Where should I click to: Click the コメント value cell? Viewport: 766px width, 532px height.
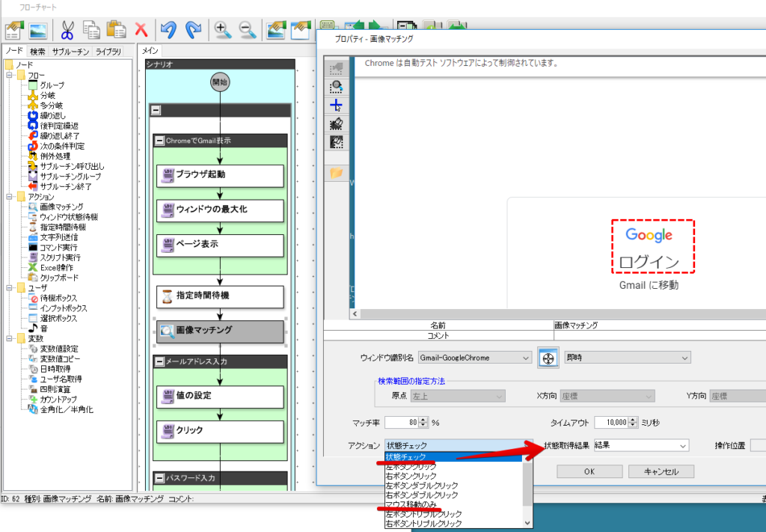coord(660,336)
